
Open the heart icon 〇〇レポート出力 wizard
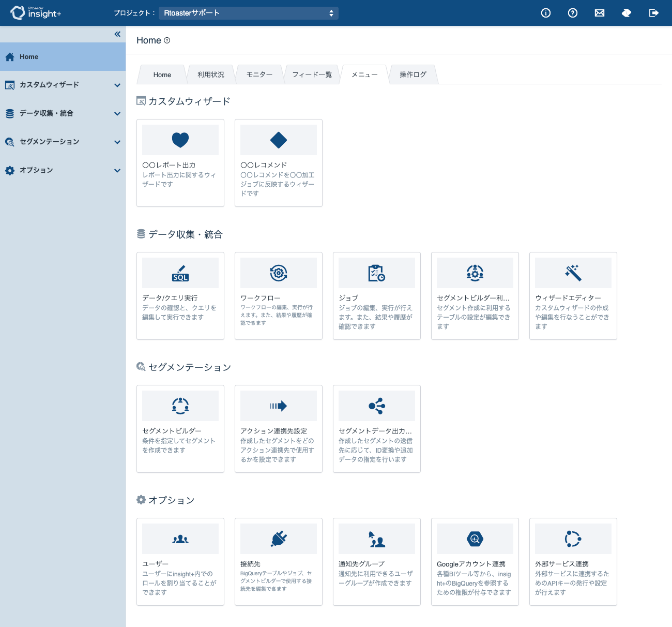[x=180, y=140]
